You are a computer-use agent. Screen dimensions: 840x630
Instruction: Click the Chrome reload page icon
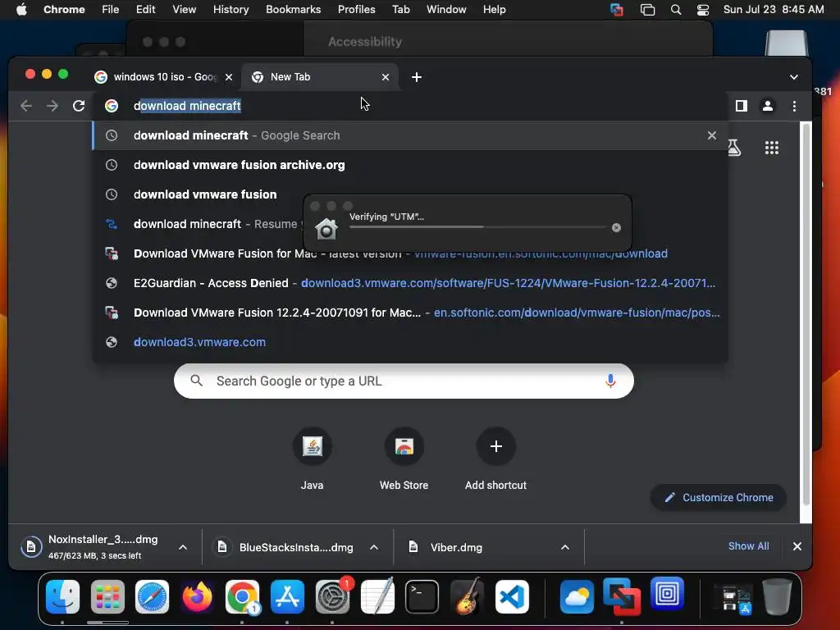coord(79,106)
